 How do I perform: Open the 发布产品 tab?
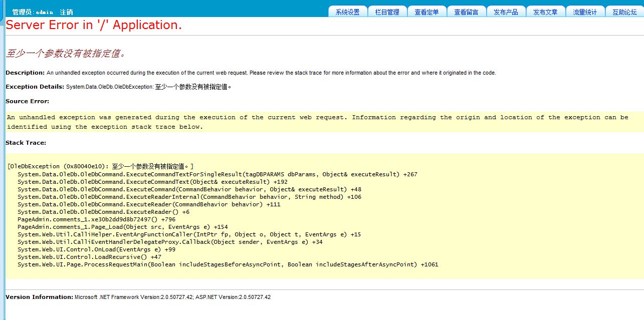506,12
